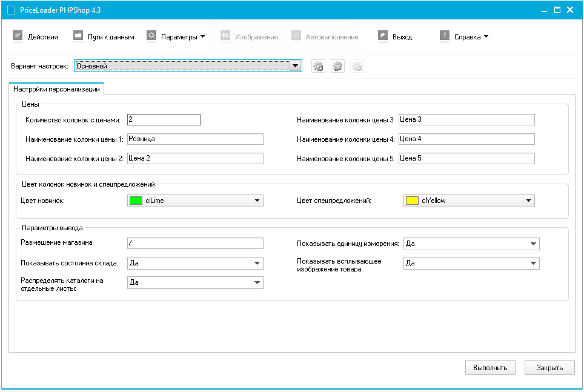Add a new settings variant gear icon
Viewport: 584px width, 392px height.
(x=319, y=66)
